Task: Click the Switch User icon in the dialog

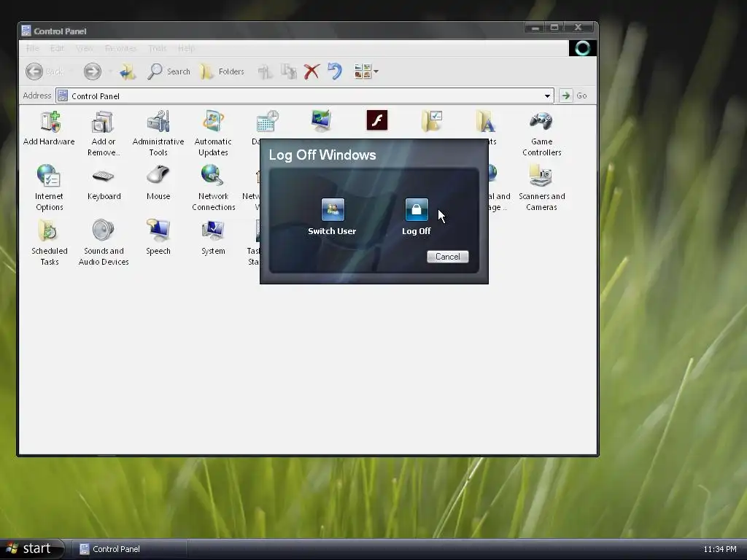Action: pyautogui.click(x=333, y=209)
